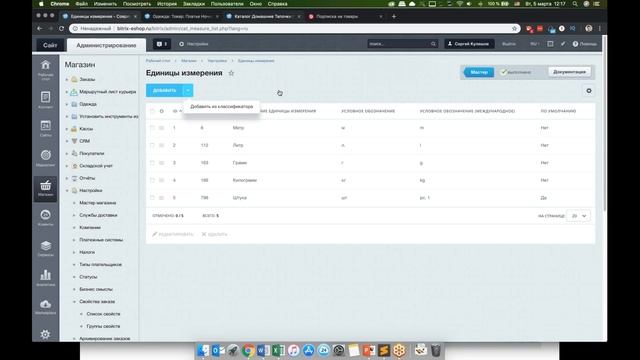Open the Клиенты sidebar icon
Viewport: 640px width, 360px height.
pos(45,218)
